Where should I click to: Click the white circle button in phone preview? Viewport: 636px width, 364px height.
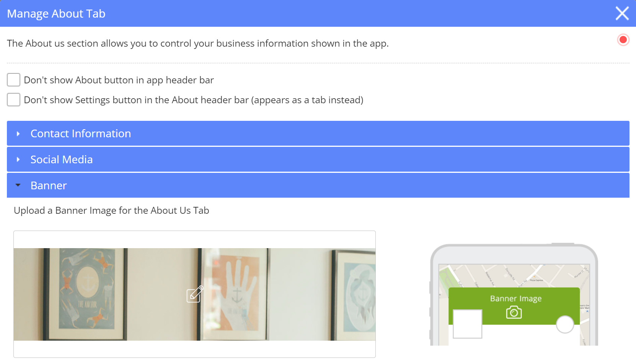click(x=564, y=324)
